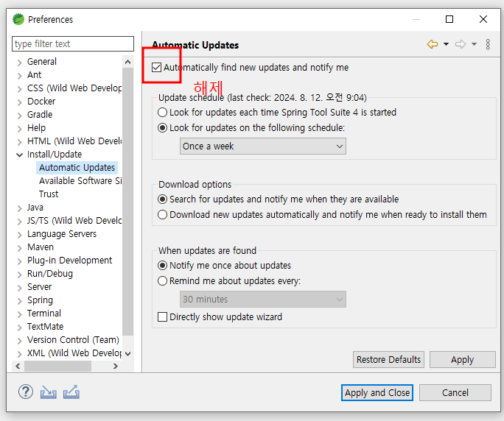Screen dimensions: 504x421
Task: Select Server category
Action: [x=39, y=287]
